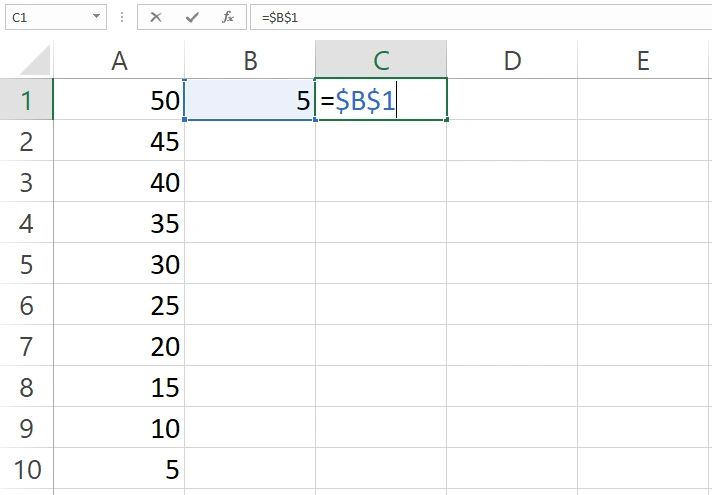Open Insert Function via fx icon

click(228, 17)
